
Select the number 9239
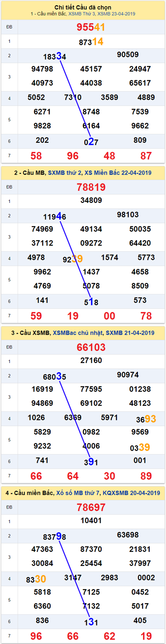(x=73, y=259)
